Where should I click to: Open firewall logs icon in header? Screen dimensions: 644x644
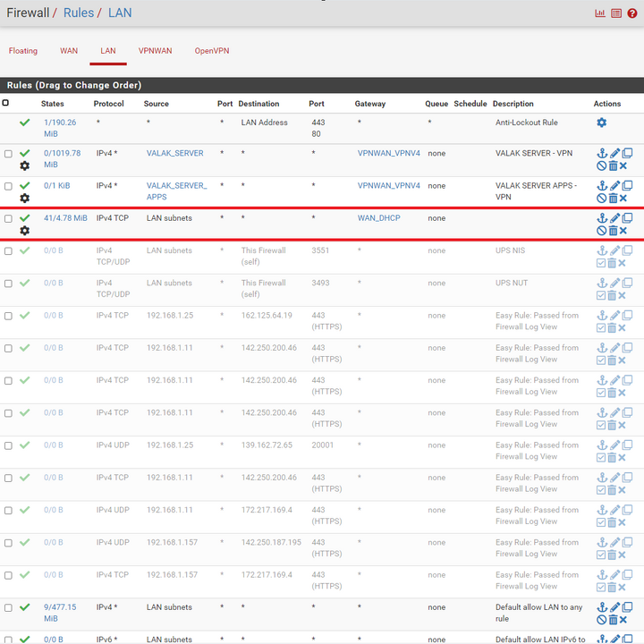(616, 13)
